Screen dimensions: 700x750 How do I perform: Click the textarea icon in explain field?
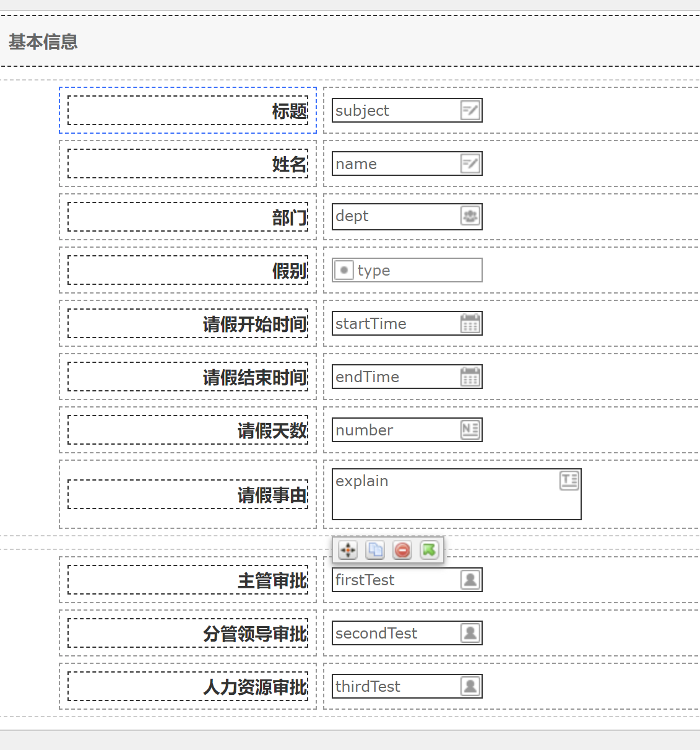[x=569, y=481]
